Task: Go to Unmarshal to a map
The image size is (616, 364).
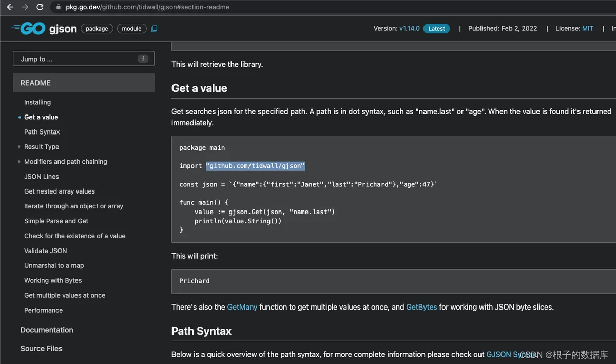Action: pyautogui.click(x=54, y=266)
